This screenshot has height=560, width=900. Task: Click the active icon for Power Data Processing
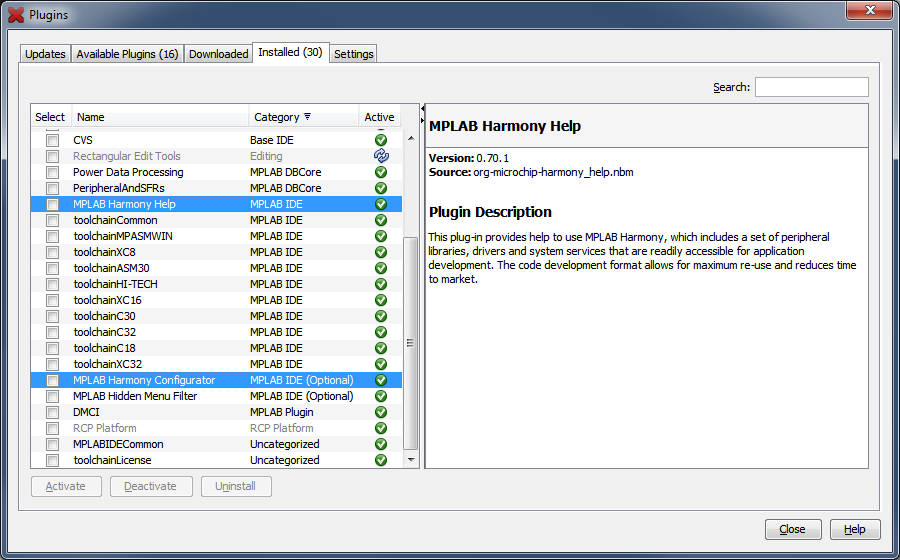click(380, 172)
